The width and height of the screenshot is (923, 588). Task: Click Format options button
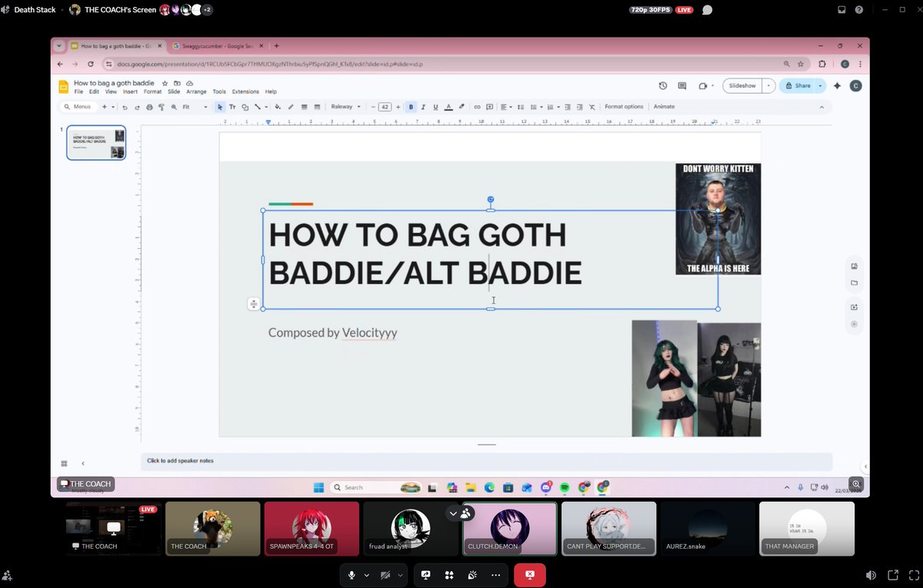(x=624, y=107)
